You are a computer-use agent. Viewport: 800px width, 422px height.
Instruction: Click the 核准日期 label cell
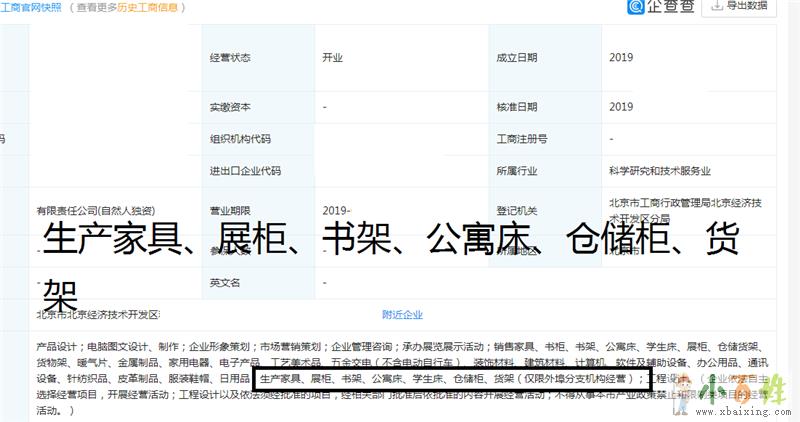(x=516, y=107)
